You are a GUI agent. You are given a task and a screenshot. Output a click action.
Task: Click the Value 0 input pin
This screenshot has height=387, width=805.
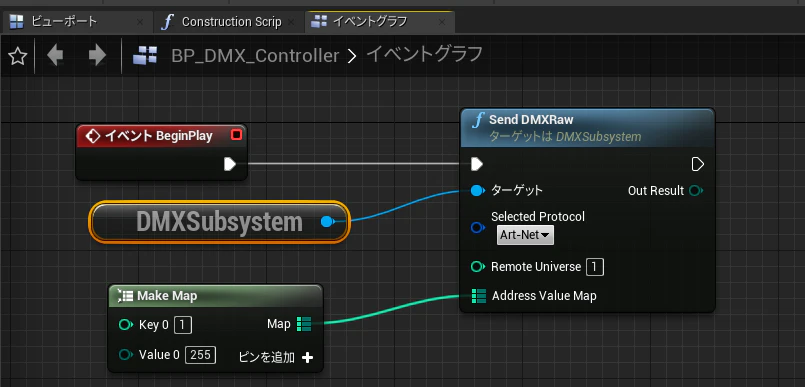[x=126, y=355]
